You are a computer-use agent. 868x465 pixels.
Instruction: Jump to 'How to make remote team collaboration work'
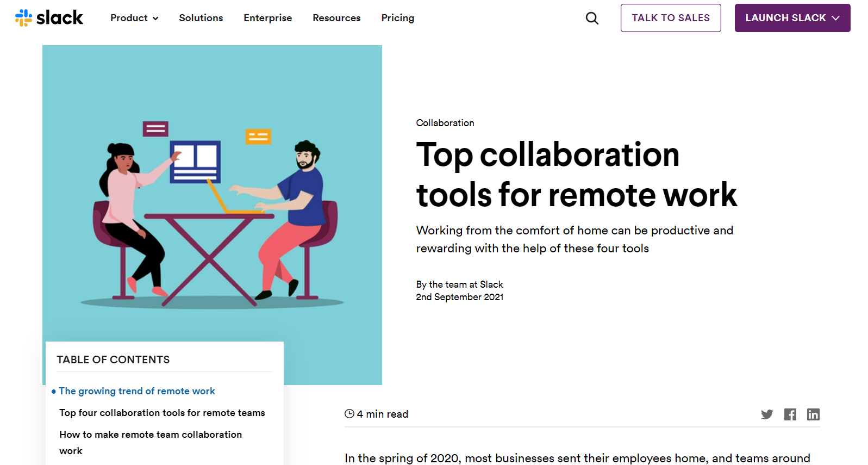click(151, 443)
